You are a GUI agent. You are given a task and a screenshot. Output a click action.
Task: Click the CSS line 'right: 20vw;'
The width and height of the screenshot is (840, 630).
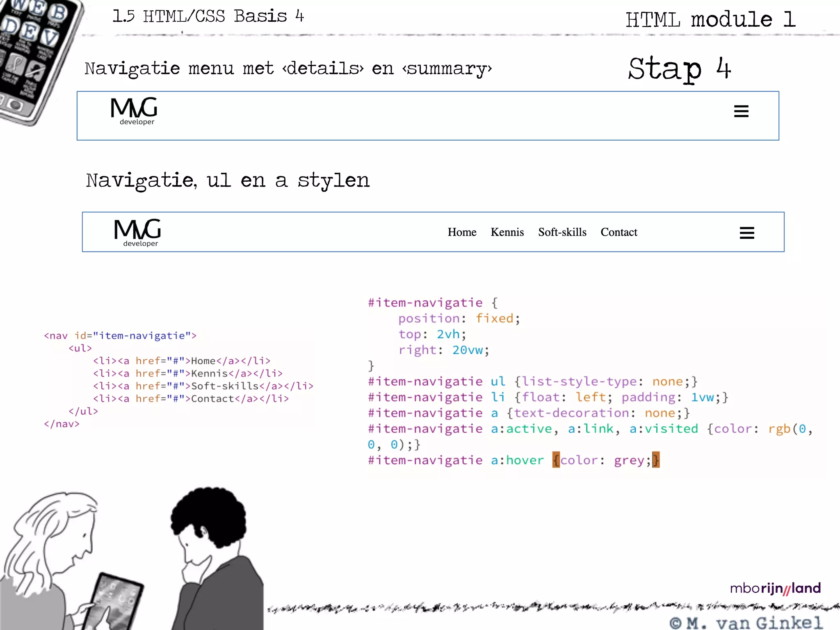[x=444, y=350]
